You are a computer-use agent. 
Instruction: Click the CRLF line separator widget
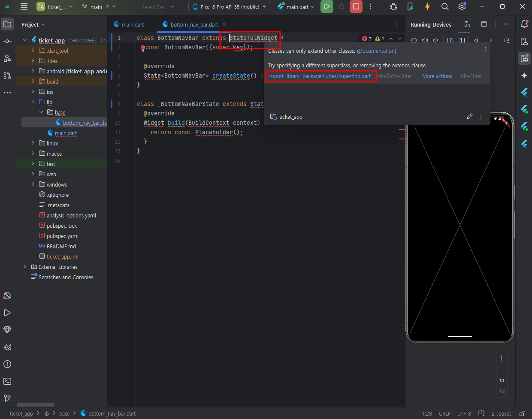pos(444,413)
